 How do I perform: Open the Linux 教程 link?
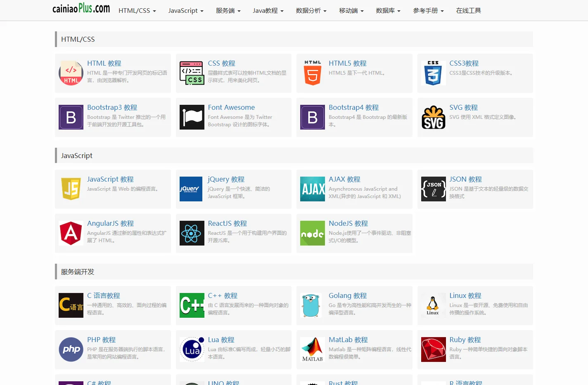[465, 295]
